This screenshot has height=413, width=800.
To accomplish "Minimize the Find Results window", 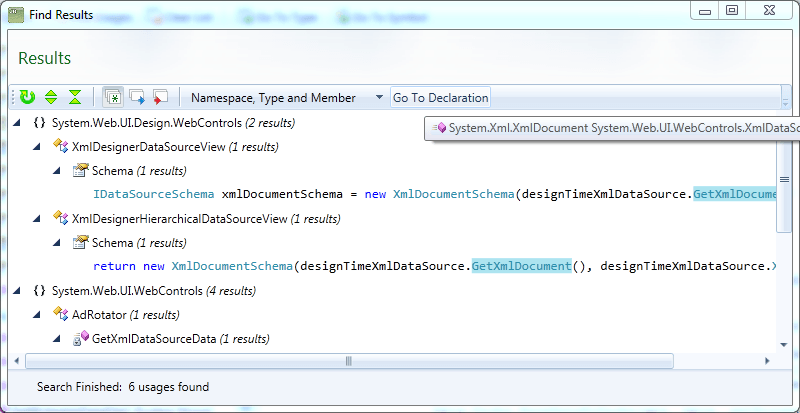I will [706, 10].
